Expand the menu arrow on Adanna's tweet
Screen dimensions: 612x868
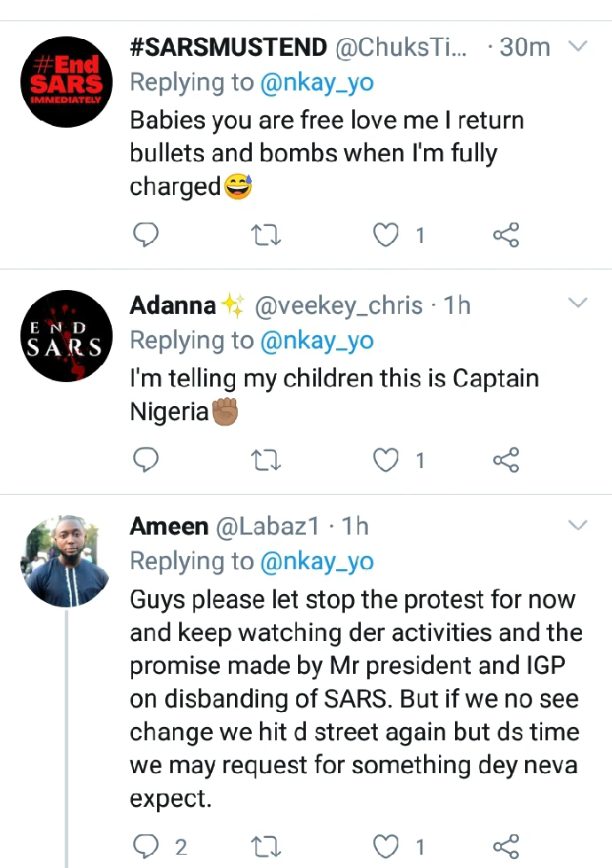pos(577,304)
